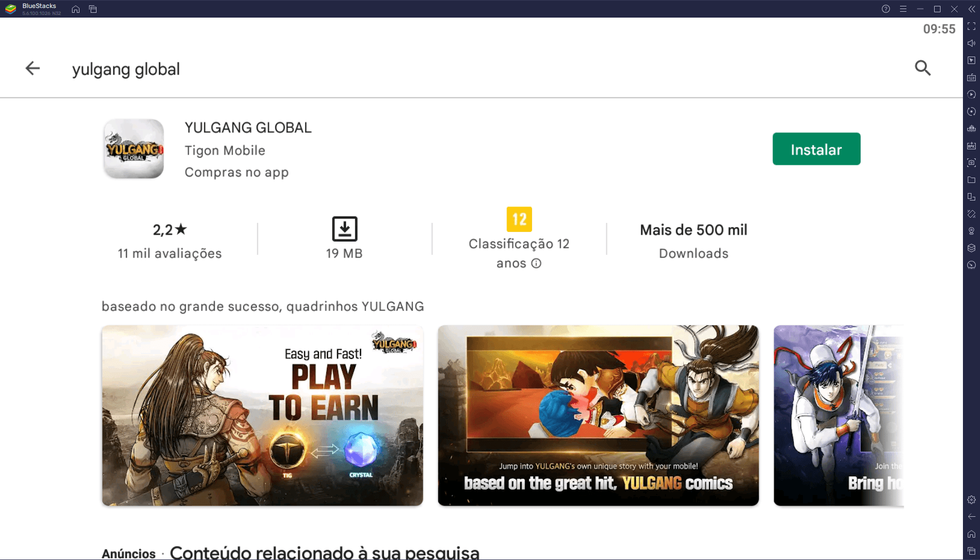Open keyboard game controls icon
Image resolution: width=980 pixels, height=560 pixels.
point(971,77)
